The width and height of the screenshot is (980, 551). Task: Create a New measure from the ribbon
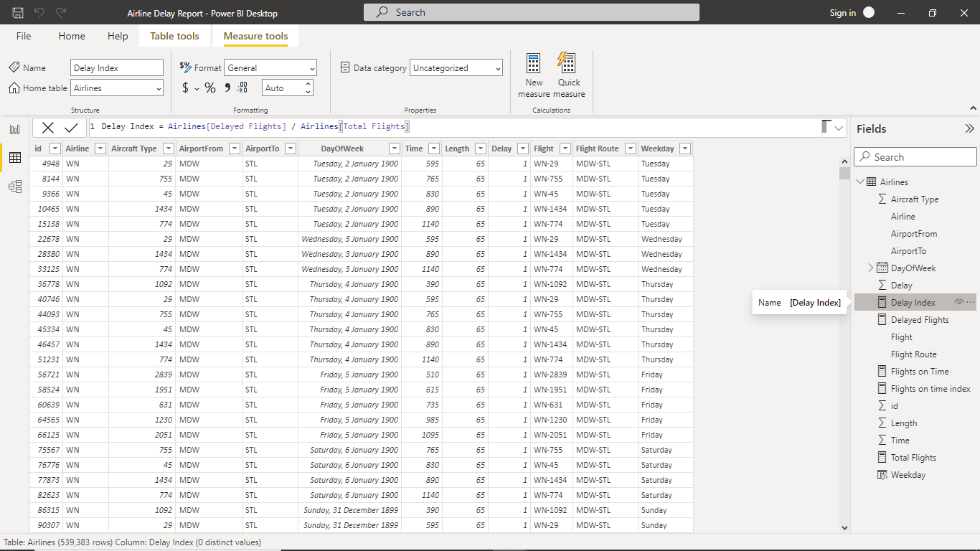533,75
